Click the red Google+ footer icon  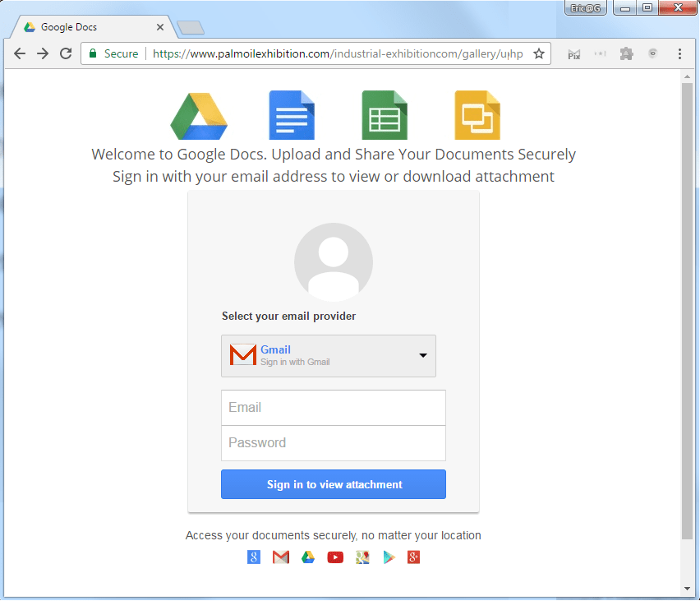pos(413,557)
